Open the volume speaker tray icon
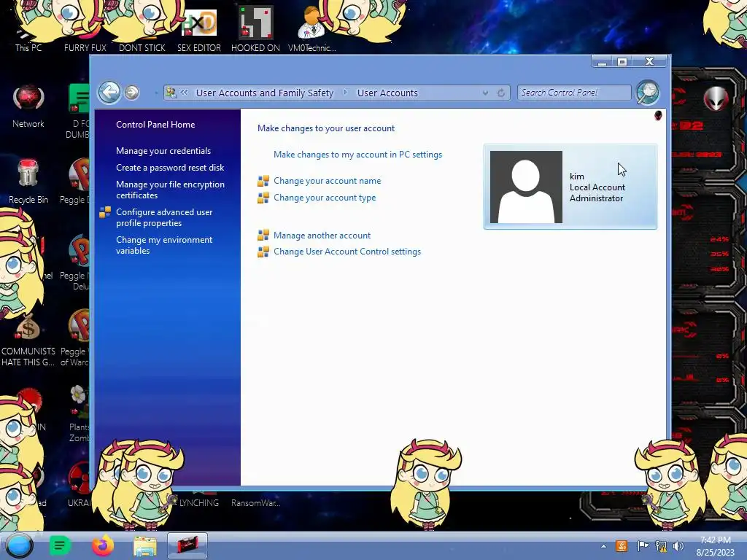 tap(678, 546)
